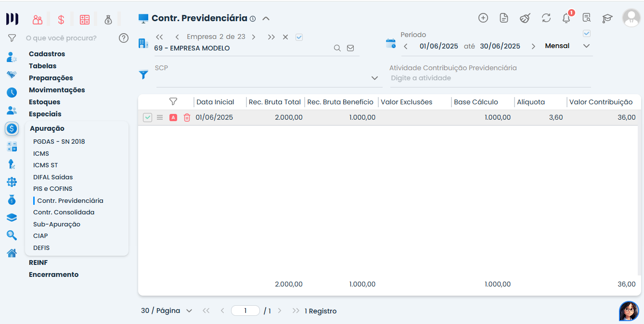This screenshot has width=644, height=324.
Task: Refresh data with the sync arrows icon
Action: click(546, 18)
